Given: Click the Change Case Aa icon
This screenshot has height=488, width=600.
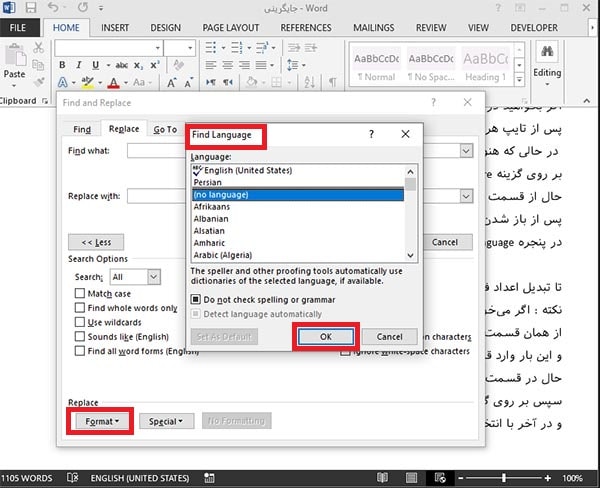Looking at the screenshot, I should (x=139, y=82).
